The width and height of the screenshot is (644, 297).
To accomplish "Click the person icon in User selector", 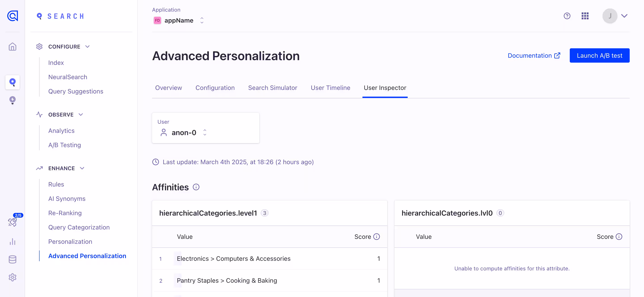I will pyautogui.click(x=163, y=132).
